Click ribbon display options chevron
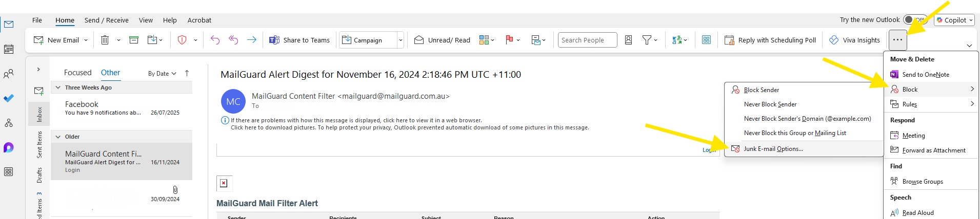Image resolution: width=980 pixels, height=219 pixels. point(969,46)
